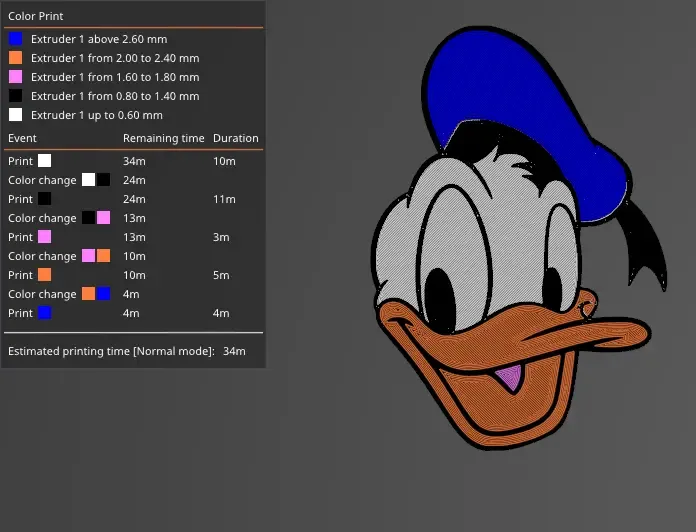Image resolution: width=696 pixels, height=532 pixels.
Task: Click the orange swatch in the Print 5m row
Action: pyautogui.click(x=44, y=275)
